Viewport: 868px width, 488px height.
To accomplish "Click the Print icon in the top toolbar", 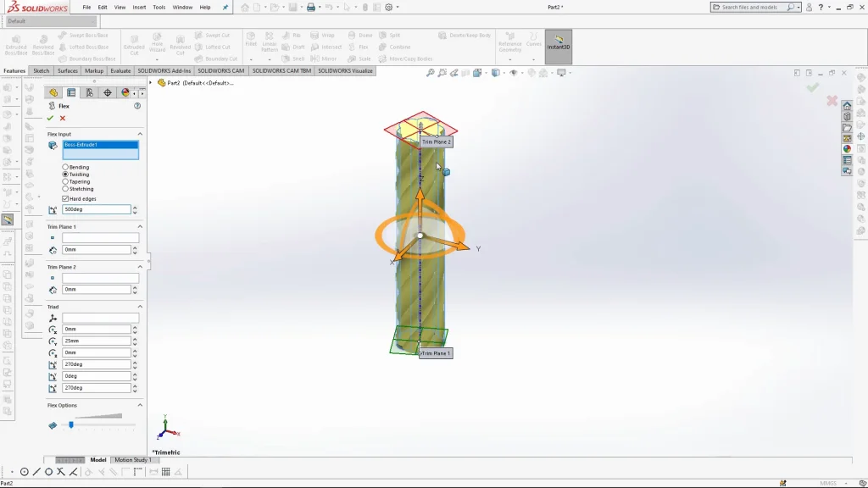I will [311, 8].
